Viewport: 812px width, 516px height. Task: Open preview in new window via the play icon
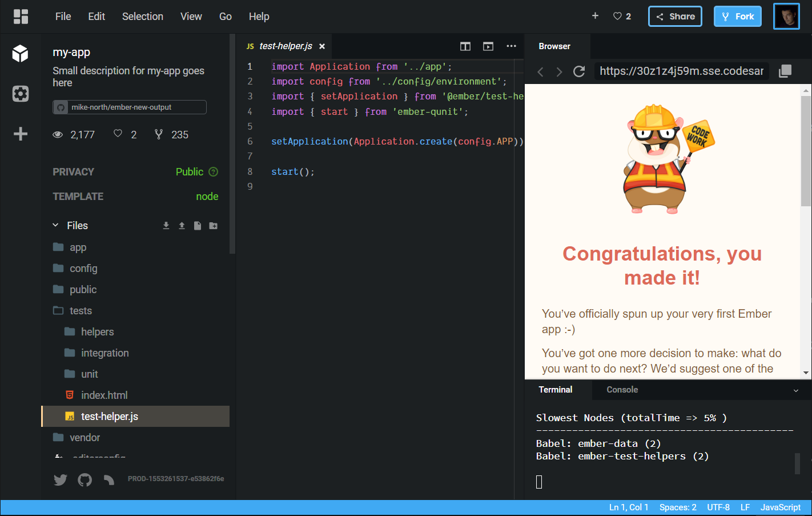coord(488,46)
